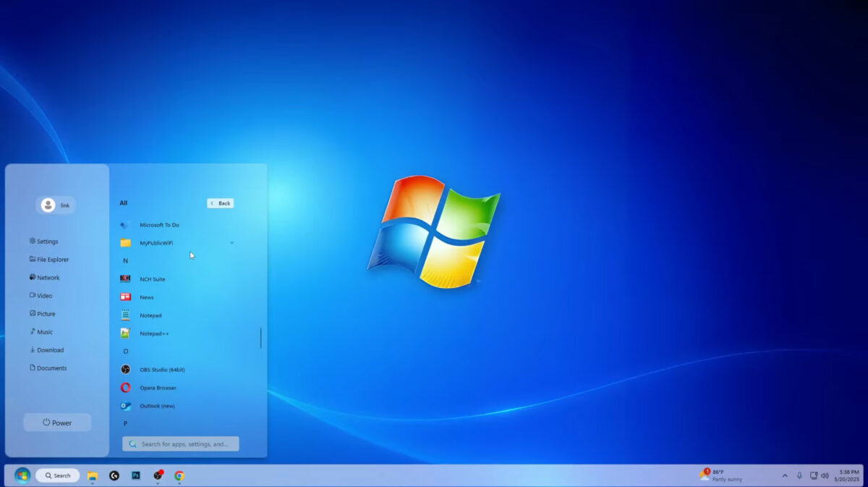Click the Power button
The width and height of the screenshot is (868, 487).
pyautogui.click(x=56, y=422)
